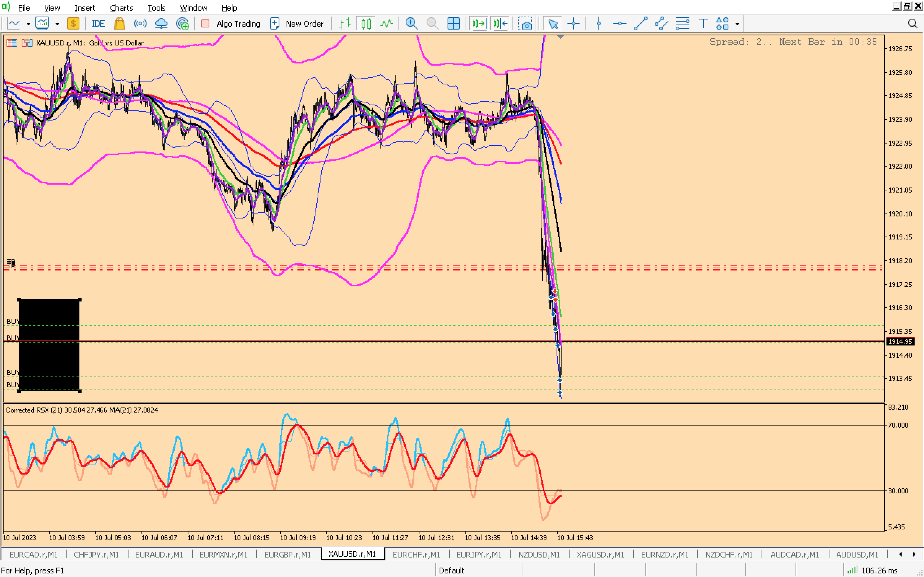Toggle chart auto scroll to end
The height and width of the screenshot is (577, 924).
pyautogui.click(x=479, y=24)
